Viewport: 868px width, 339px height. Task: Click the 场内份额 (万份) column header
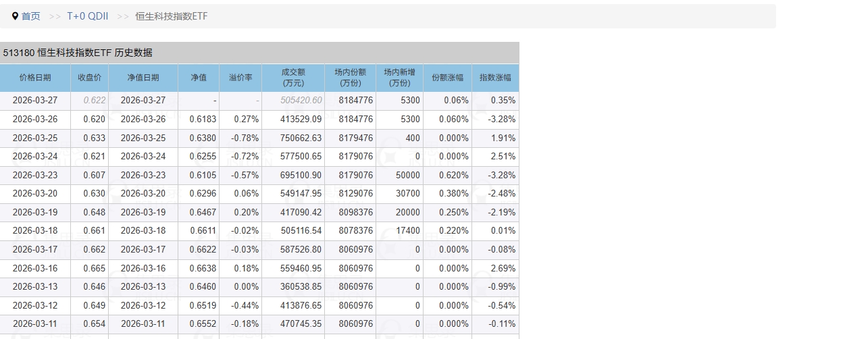(x=350, y=78)
